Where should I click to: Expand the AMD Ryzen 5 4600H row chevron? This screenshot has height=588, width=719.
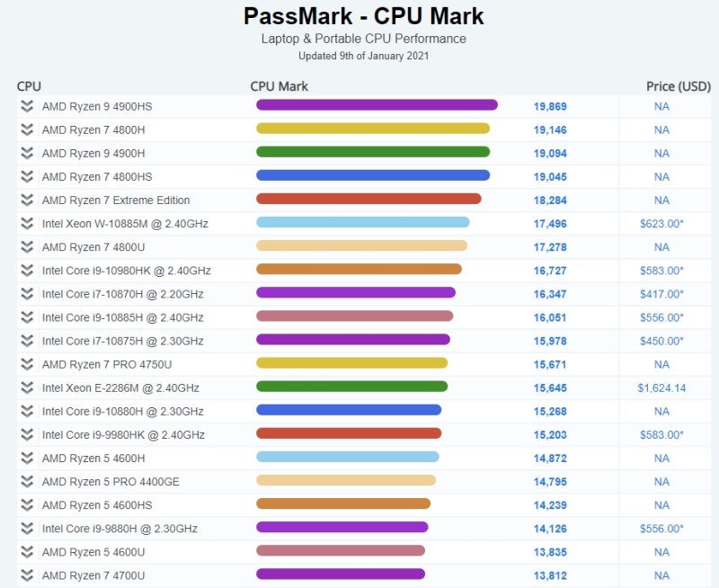click(x=27, y=459)
